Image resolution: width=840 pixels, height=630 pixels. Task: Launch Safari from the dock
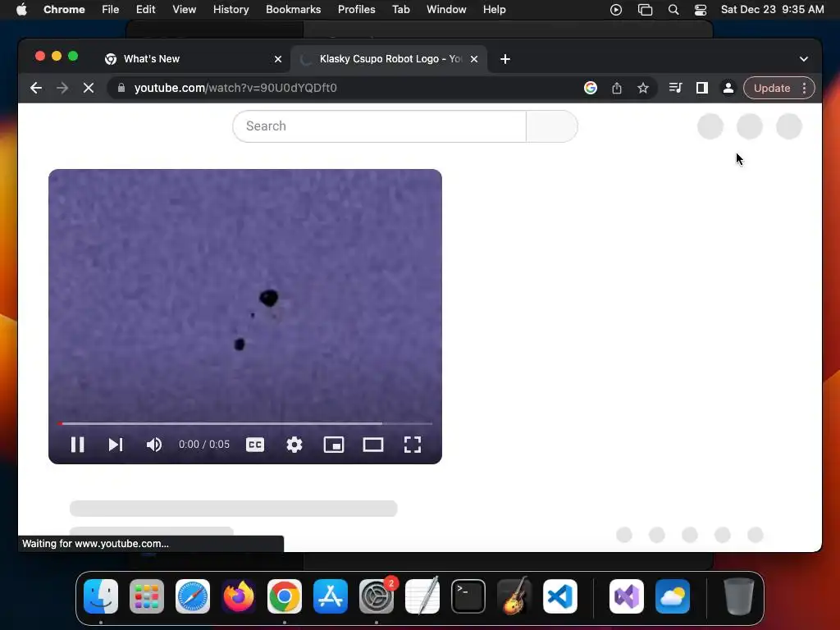[192, 596]
